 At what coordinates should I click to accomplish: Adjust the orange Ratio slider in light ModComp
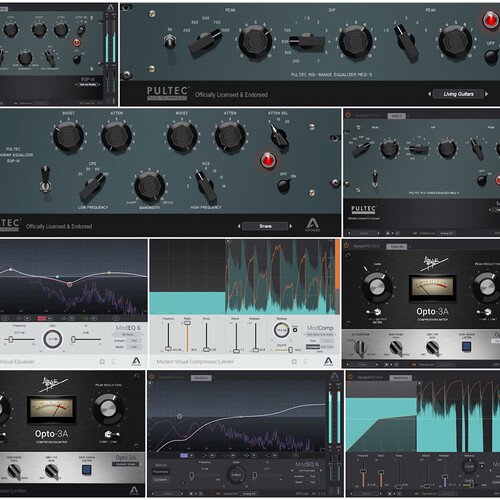(187, 337)
